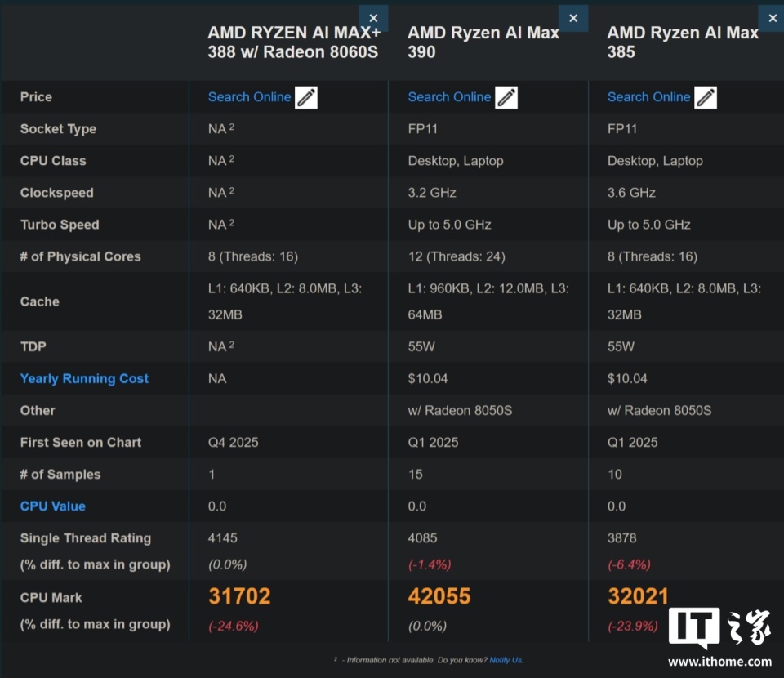Open the CPU Value link

click(x=52, y=506)
